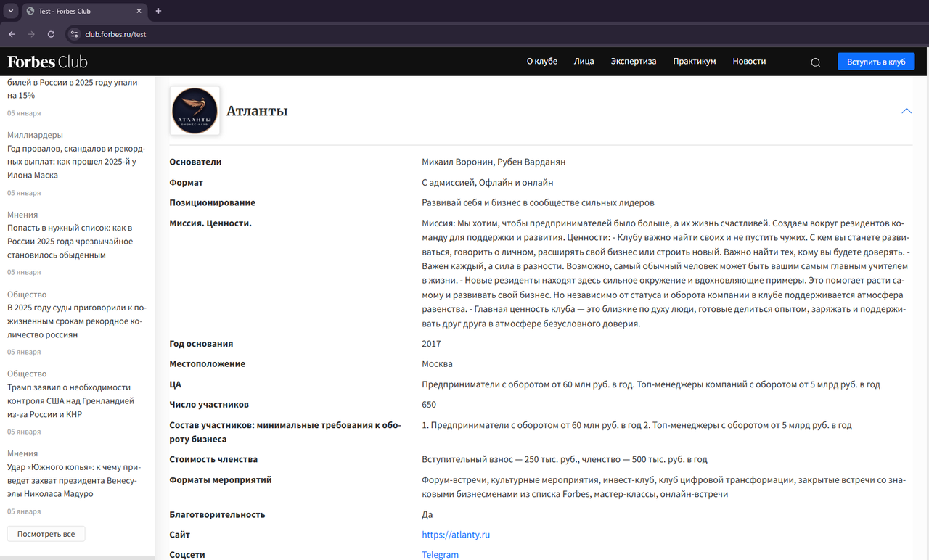Click the Стоимость членства row label
929x560 pixels.
tap(213, 459)
